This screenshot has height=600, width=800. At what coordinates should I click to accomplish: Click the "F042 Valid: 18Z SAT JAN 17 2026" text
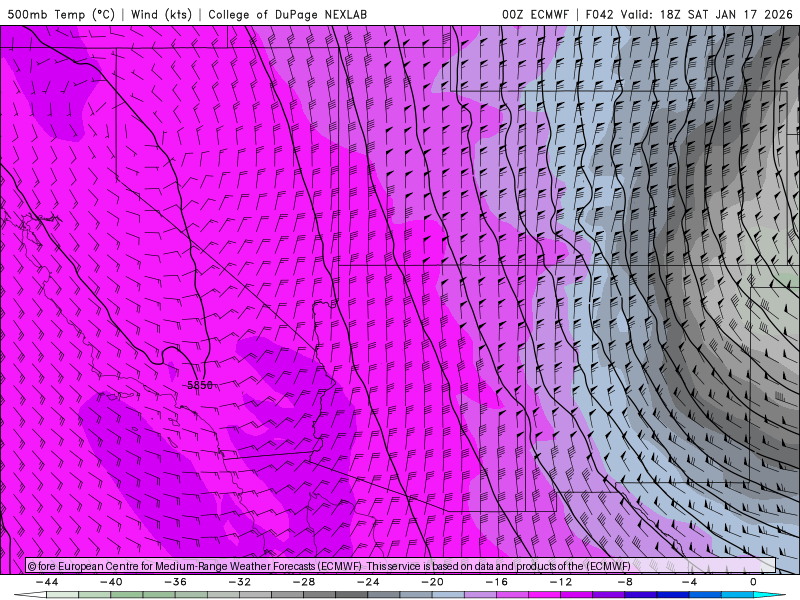[689, 14]
